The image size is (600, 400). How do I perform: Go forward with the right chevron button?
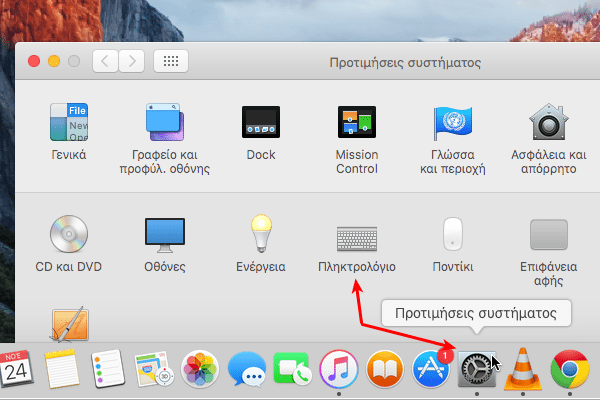132,61
